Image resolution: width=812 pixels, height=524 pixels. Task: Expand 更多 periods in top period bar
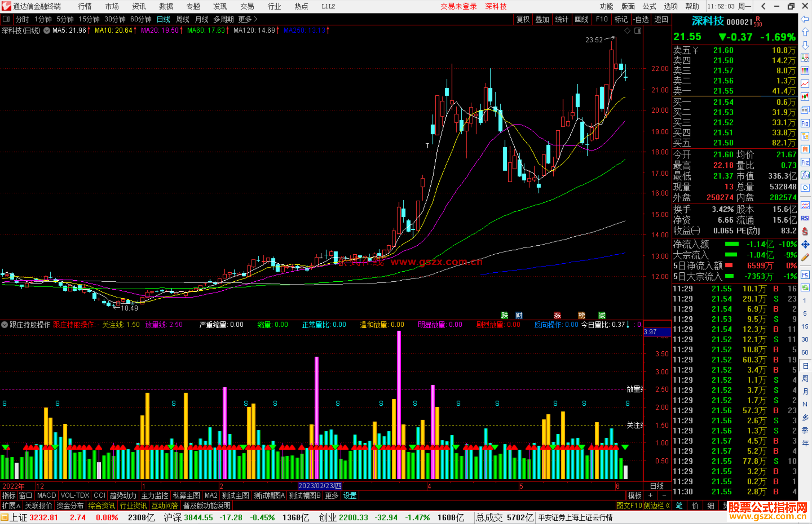pos(248,19)
